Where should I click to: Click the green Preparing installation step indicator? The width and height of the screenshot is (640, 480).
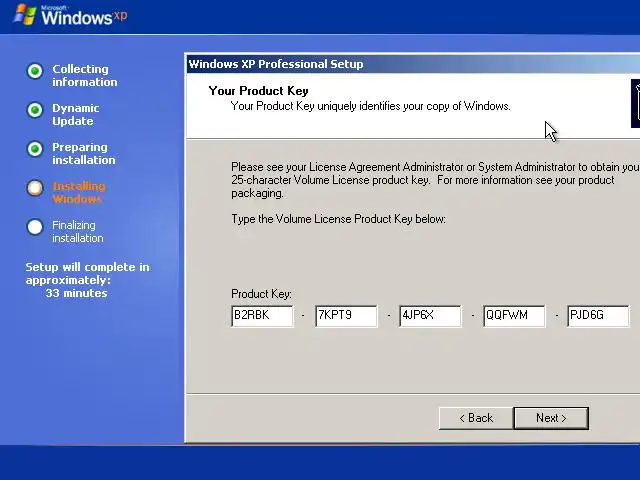tap(35, 149)
